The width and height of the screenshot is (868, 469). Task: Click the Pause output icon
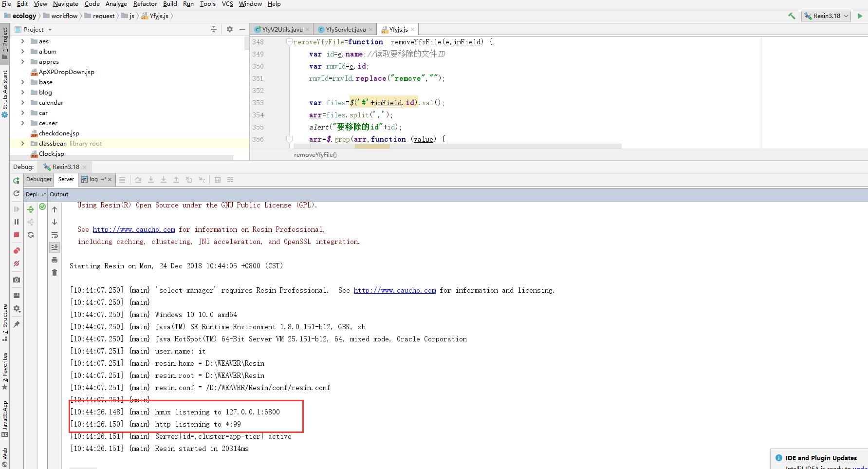tap(16, 222)
